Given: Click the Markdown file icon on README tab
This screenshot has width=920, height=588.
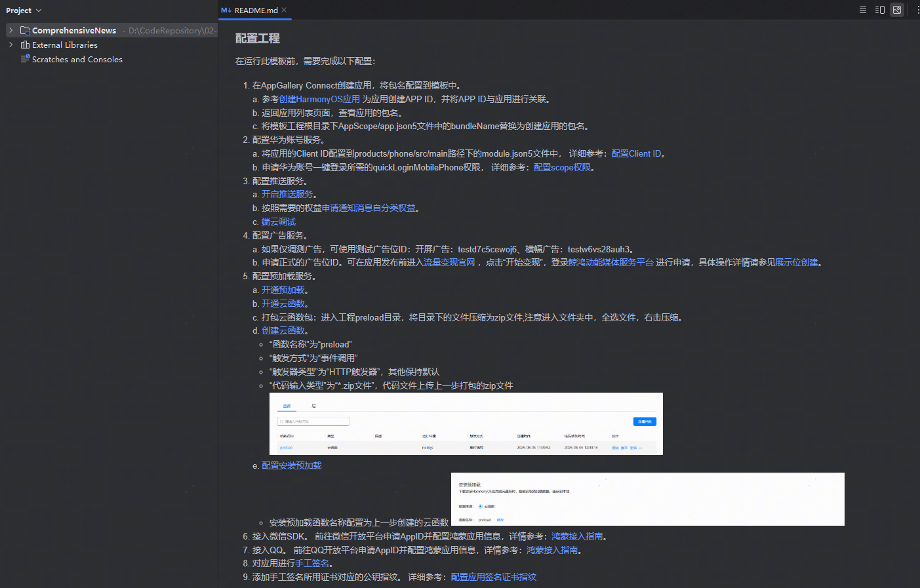Looking at the screenshot, I should (226, 10).
